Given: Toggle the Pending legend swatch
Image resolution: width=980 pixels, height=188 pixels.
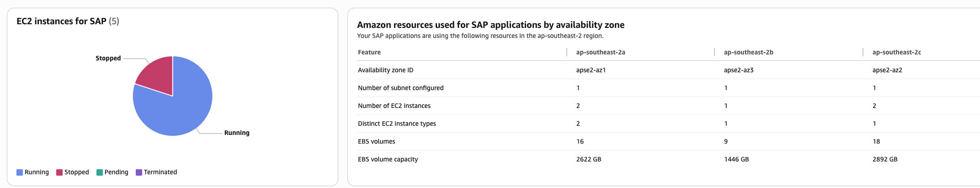Looking at the screenshot, I should 100,172.
